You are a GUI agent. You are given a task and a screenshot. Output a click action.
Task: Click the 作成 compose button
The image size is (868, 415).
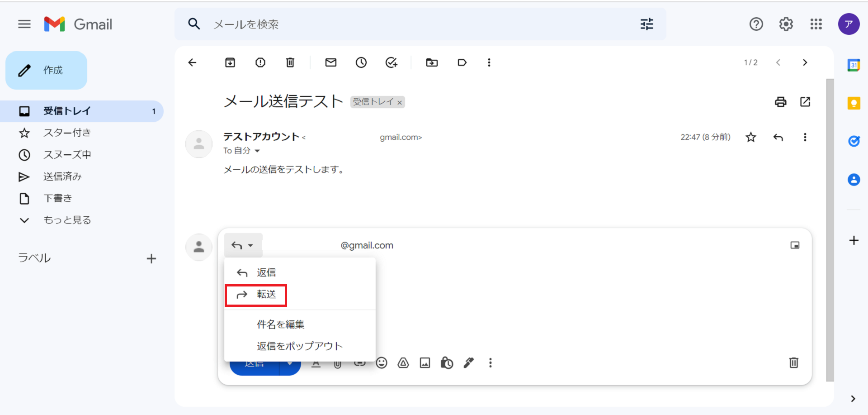[x=47, y=70]
